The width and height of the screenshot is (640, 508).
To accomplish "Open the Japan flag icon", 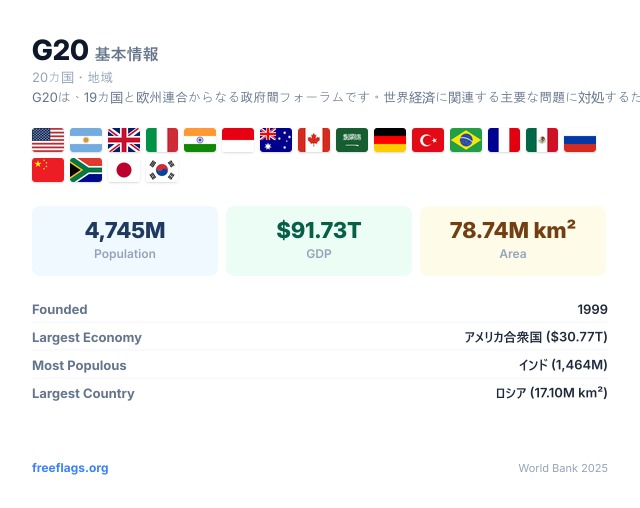I will [124, 170].
